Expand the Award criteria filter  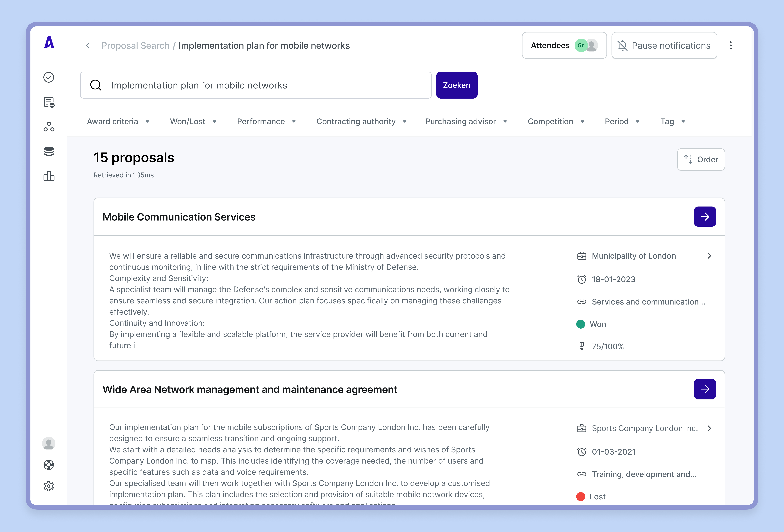[x=118, y=121]
